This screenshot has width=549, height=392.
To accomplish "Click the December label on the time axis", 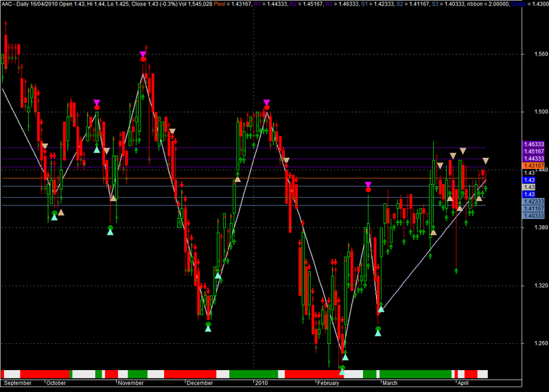I will click(200, 383).
